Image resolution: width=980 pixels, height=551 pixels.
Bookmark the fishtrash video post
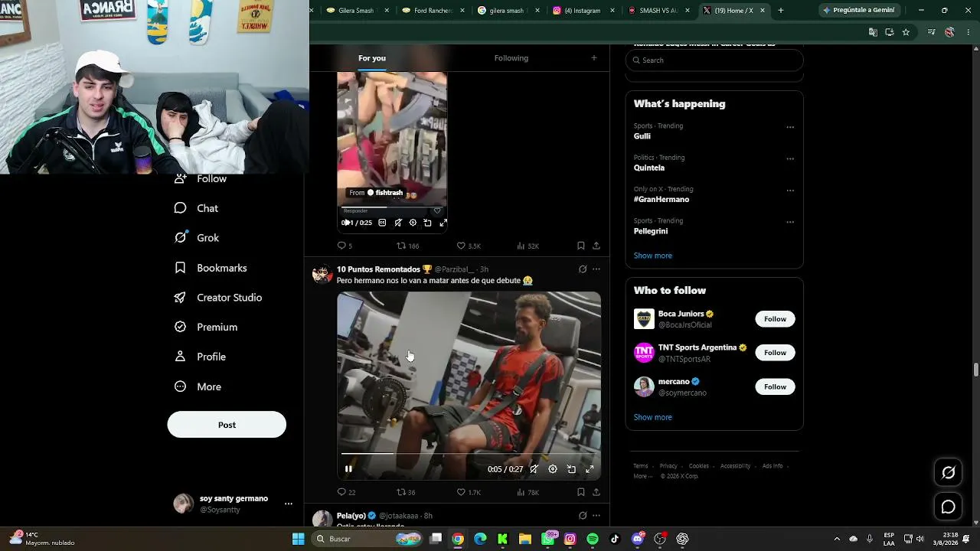coord(581,246)
